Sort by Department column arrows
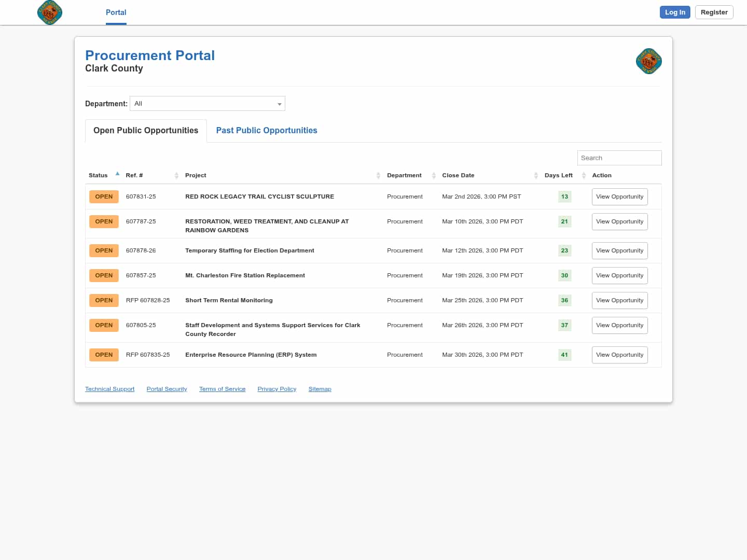 pyautogui.click(x=434, y=176)
